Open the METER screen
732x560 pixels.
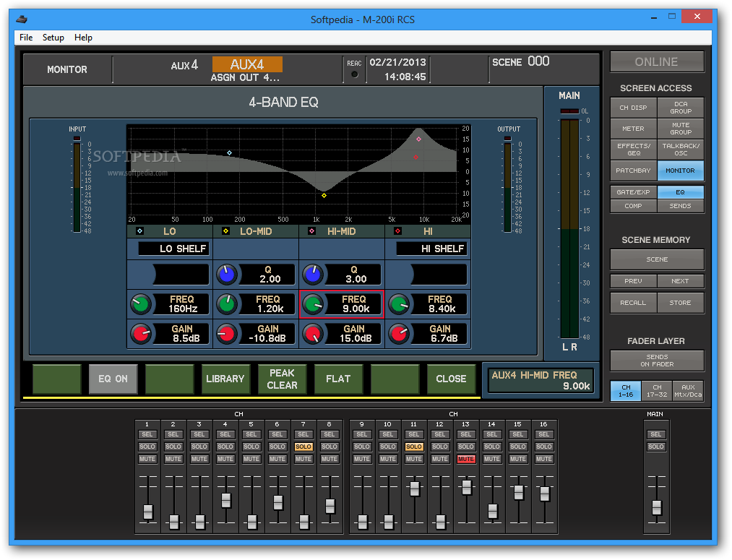point(634,129)
